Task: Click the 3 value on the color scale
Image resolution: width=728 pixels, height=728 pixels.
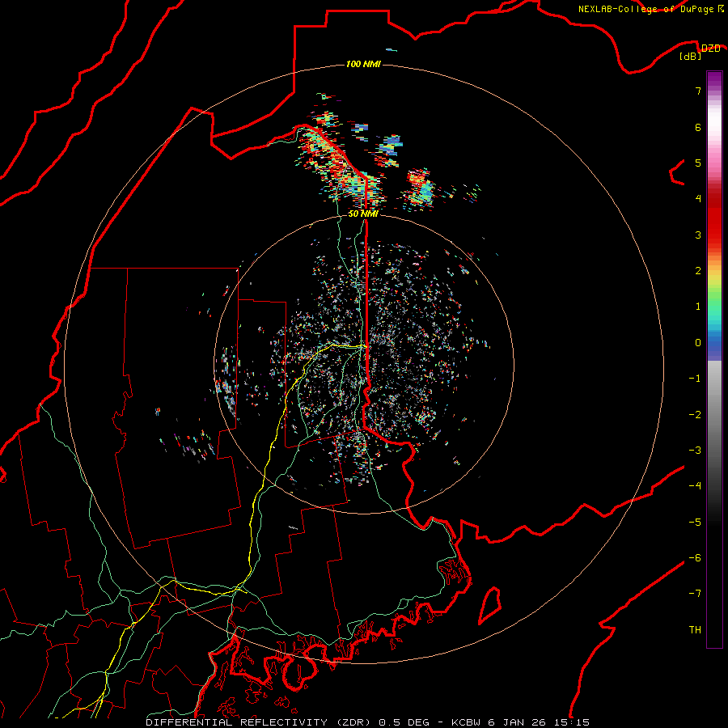Action: click(x=698, y=235)
